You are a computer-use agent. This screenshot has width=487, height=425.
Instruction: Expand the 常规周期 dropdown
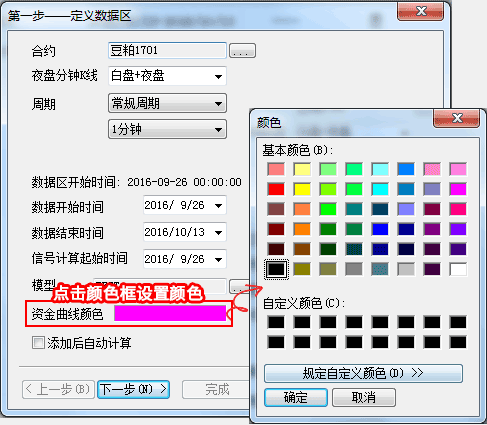coord(218,104)
